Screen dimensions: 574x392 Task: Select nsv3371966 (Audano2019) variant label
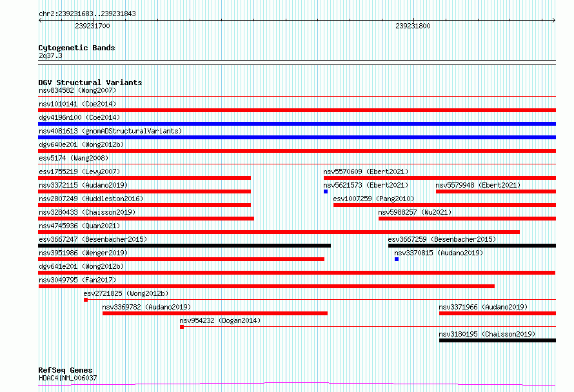pyautogui.click(x=483, y=307)
